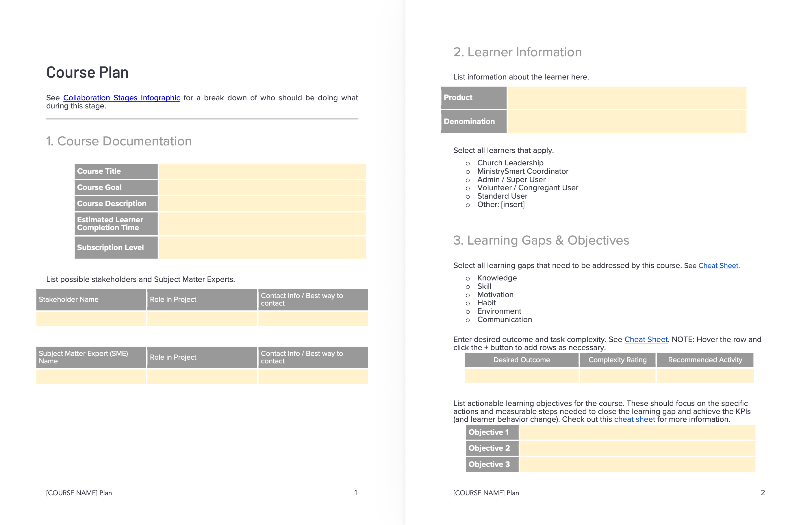Click the Subscription Level input cell

tap(262, 247)
